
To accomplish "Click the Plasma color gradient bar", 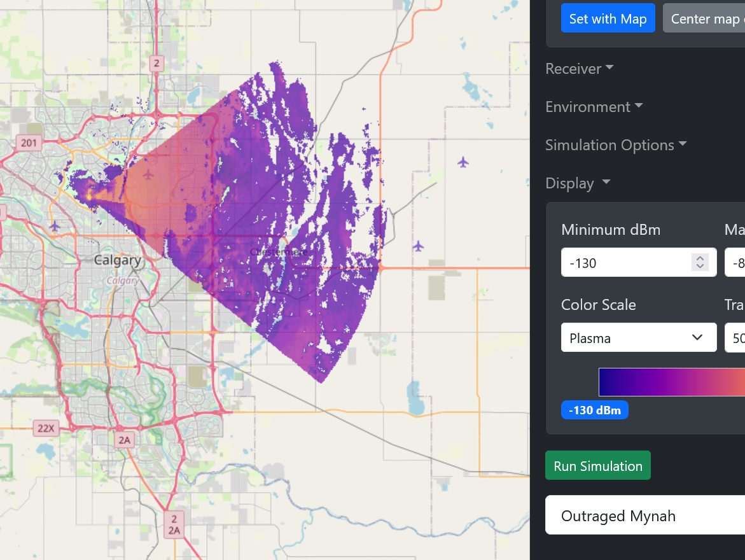I will (671, 382).
